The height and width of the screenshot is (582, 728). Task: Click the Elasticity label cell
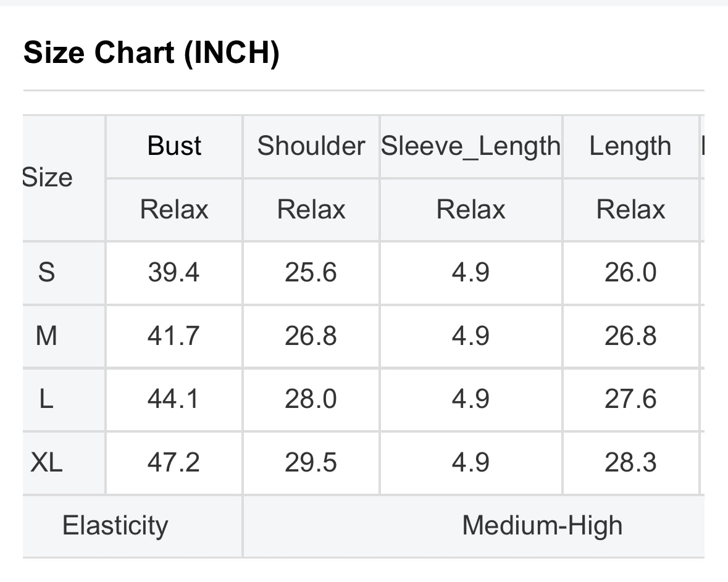tap(115, 526)
